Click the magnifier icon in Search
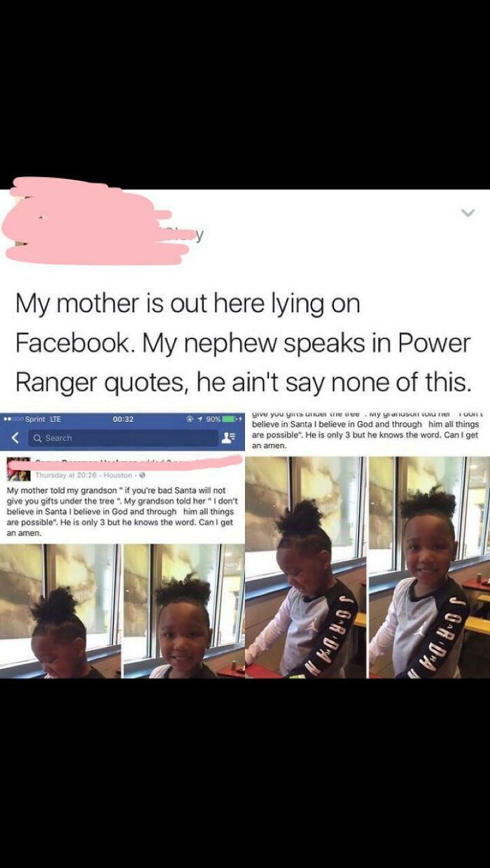 38,439
